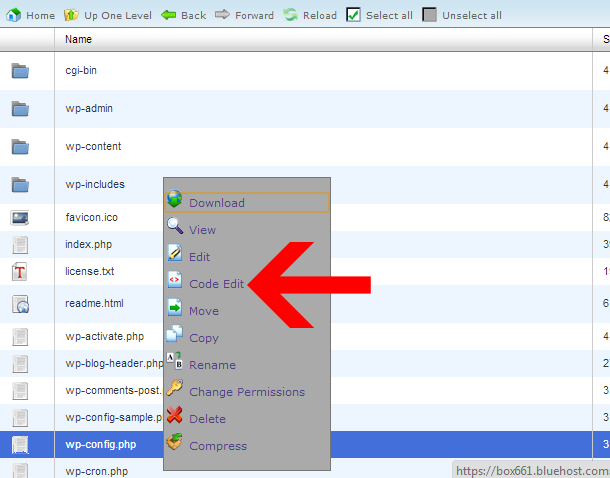Check the Select all checkbox

(353, 15)
